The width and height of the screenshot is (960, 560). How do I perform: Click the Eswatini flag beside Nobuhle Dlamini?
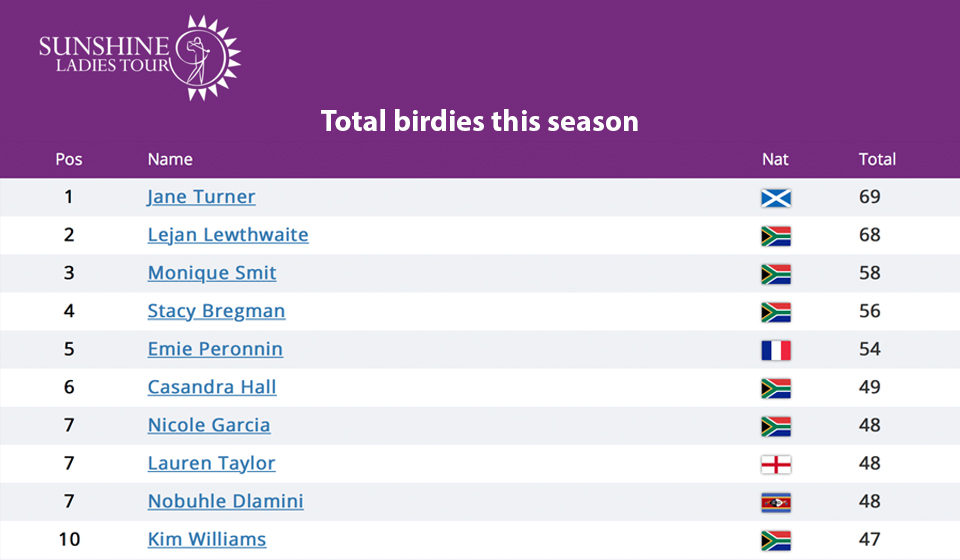coord(776,502)
